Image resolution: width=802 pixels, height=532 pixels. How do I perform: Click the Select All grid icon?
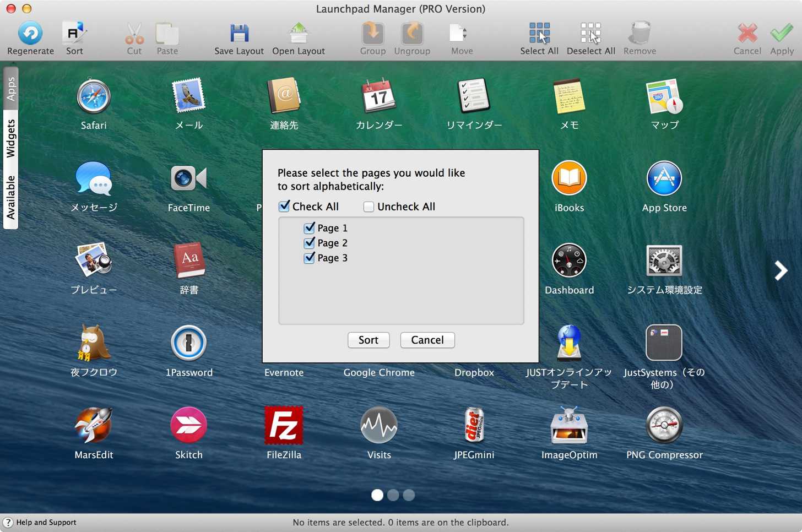pos(539,33)
